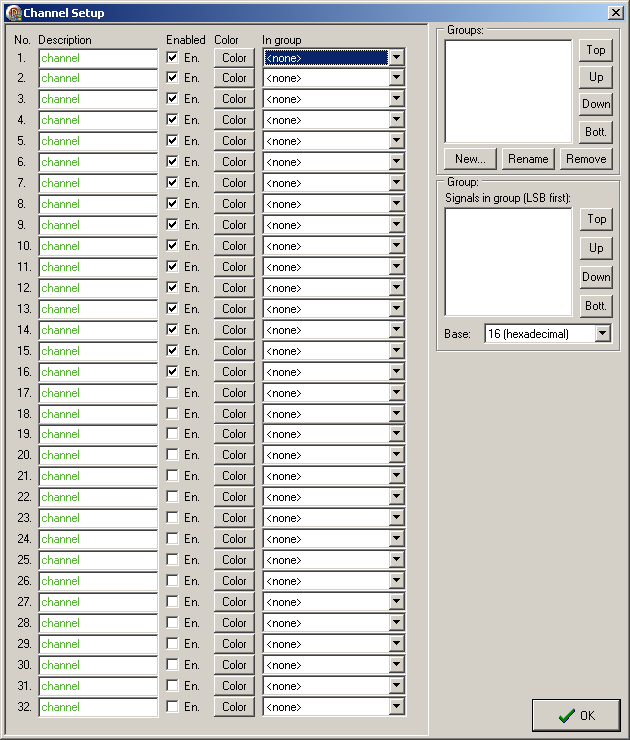
Task: Expand the In group dropdown on channel 12
Action: pos(396,288)
